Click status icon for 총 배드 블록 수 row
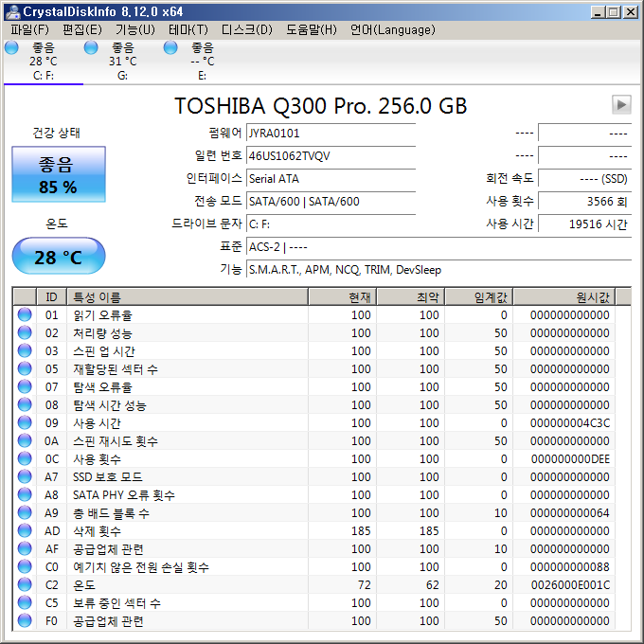This screenshot has height=644, width=644. [25, 513]
